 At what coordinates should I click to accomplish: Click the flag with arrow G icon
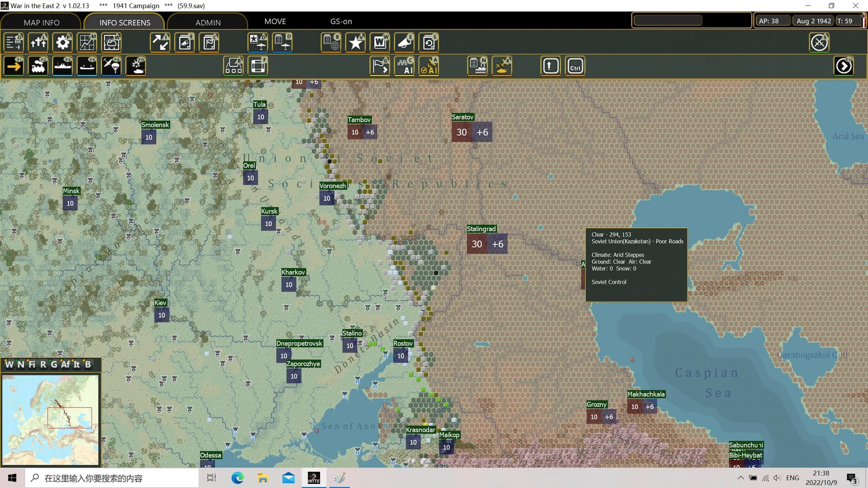[x=380, y=66]
